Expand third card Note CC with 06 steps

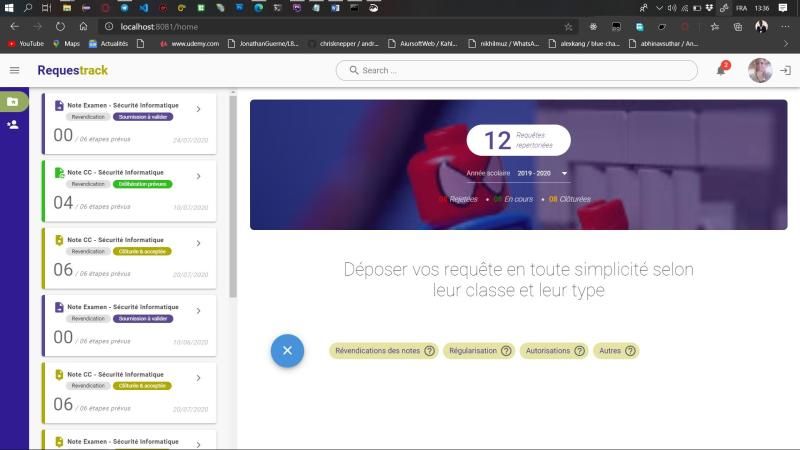[x=198, y=244]
